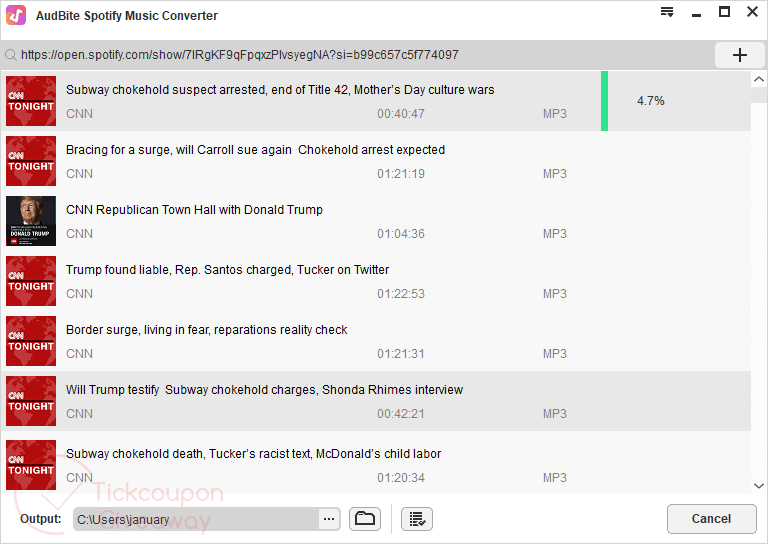Image resolution: width=769 pixels, height=546 pixels.
Task: Click title 'Subway chokehold death, Tucker's racist text'
Action: pos(254,454)
